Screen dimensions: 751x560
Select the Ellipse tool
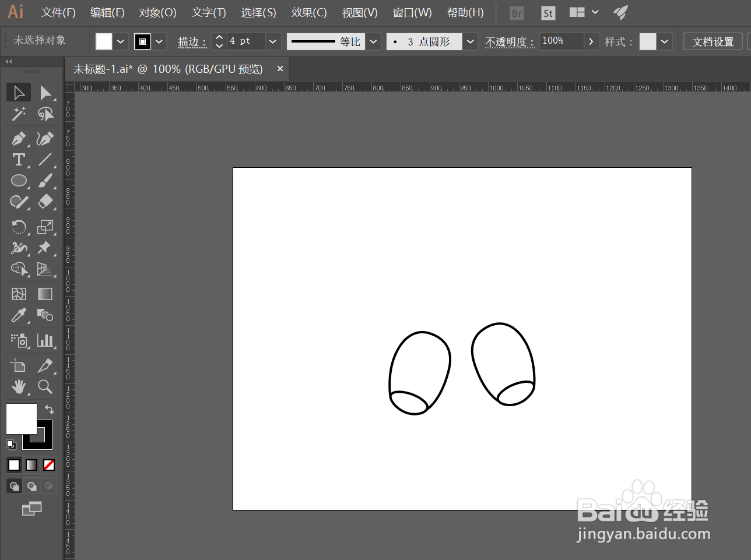click(x=19, y=181)
